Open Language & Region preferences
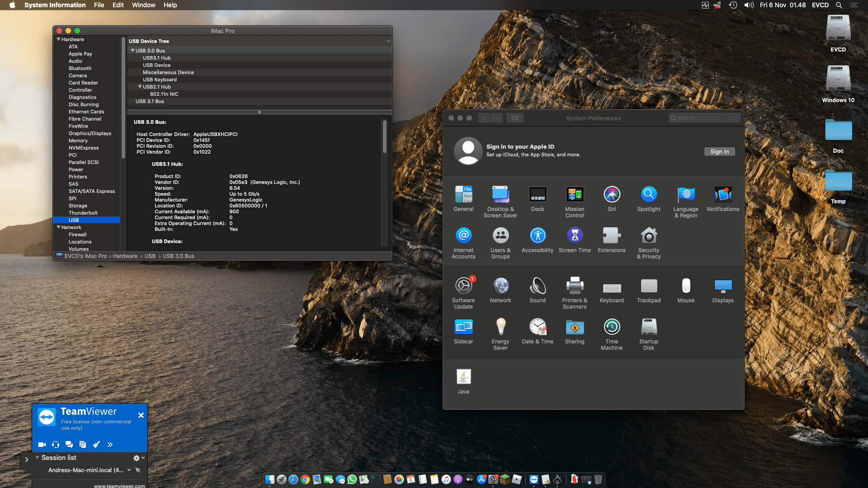The image size is (868, 488). click(x=686, y=202)
